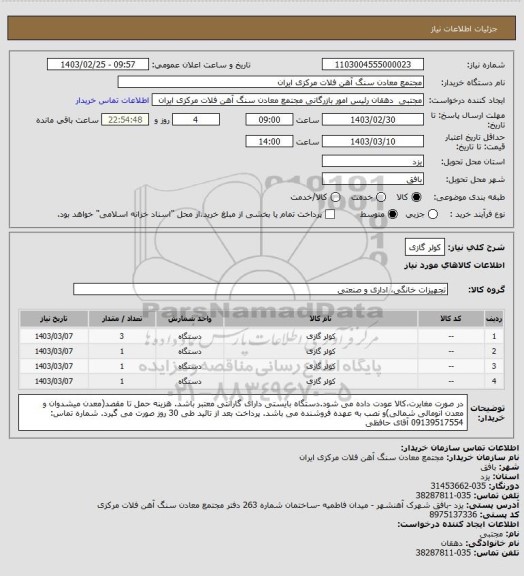Viewport: 524px width, 576px height.
Task: Click the price validity date 1403/03/10
Action: pyautogui.click(x=373, y=141)
